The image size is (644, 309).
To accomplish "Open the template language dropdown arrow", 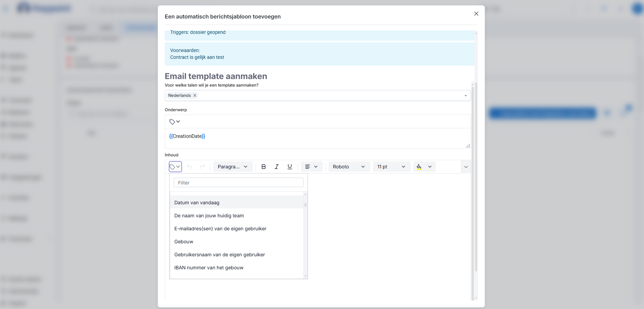I will tap(466, 96).
